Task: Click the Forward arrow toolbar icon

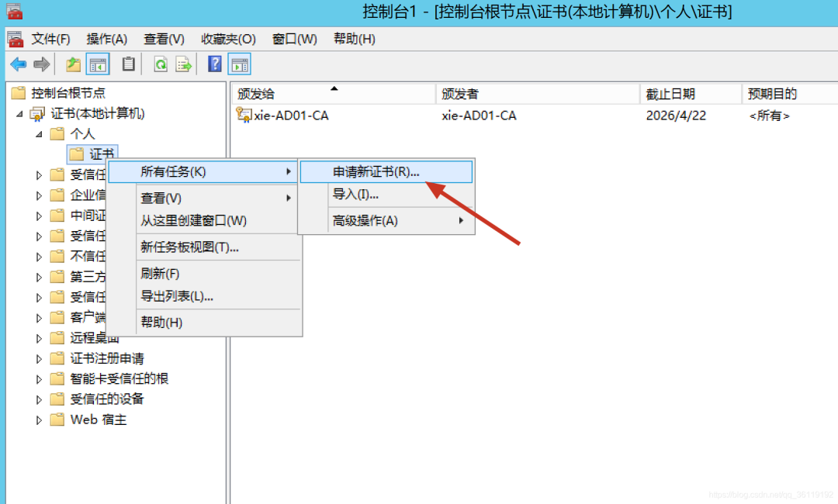Action: [42, 64]
